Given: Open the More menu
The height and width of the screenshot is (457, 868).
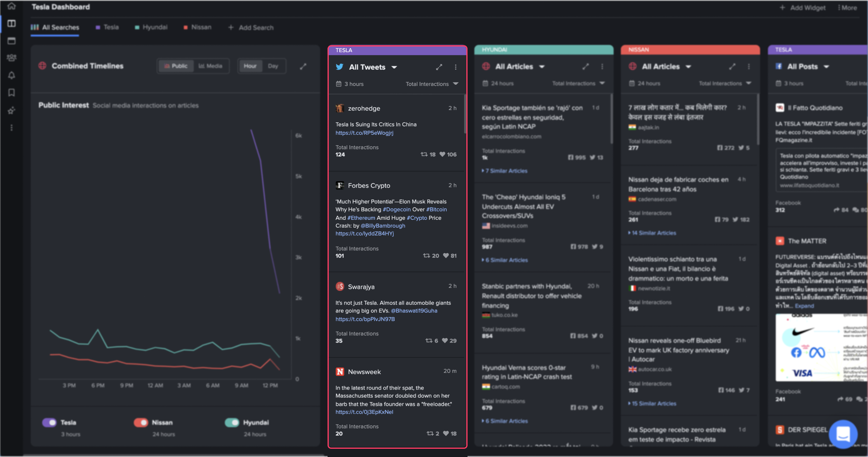Looking at the screenshot, I should (x=847, y=8).
